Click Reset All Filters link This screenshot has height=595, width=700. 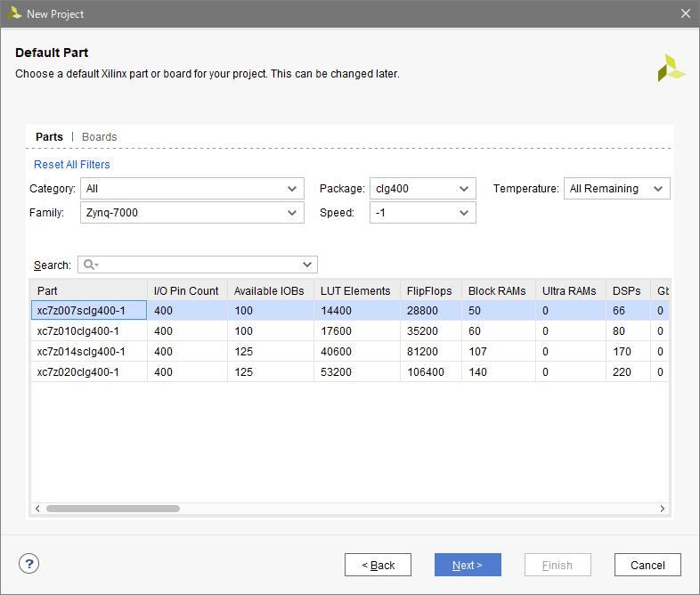(72, 164)
